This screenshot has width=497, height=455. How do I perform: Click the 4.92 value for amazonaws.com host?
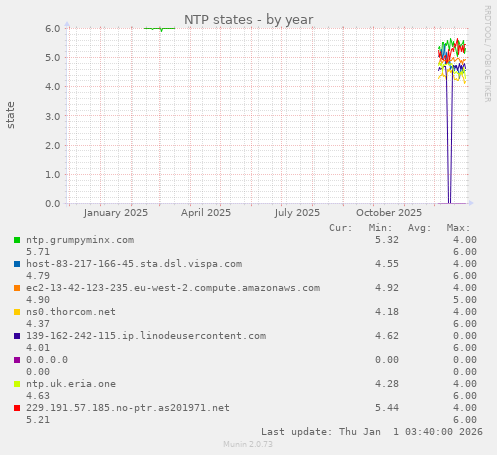(x=387, y=288)
